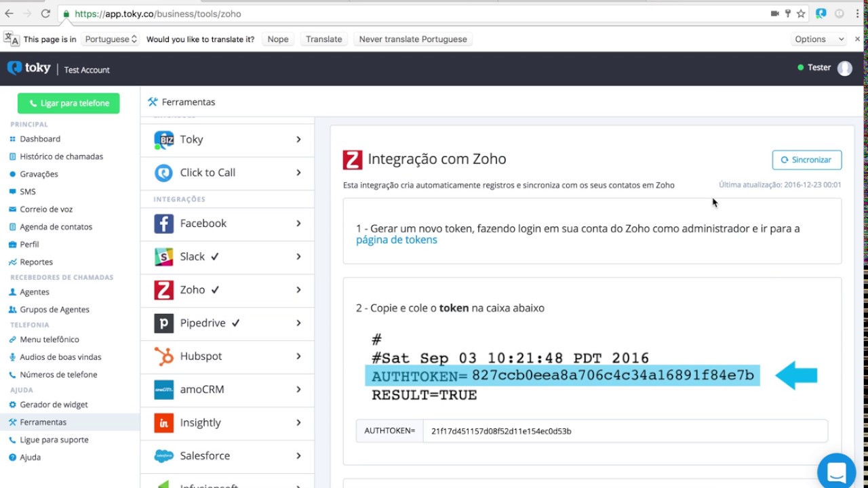Expand Insightly integration chevron
Screen dimensions: 868x488
[298, 423]
